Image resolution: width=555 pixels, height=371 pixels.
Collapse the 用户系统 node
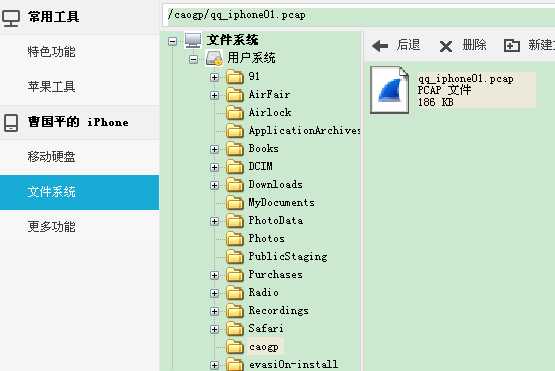point(193,59)
